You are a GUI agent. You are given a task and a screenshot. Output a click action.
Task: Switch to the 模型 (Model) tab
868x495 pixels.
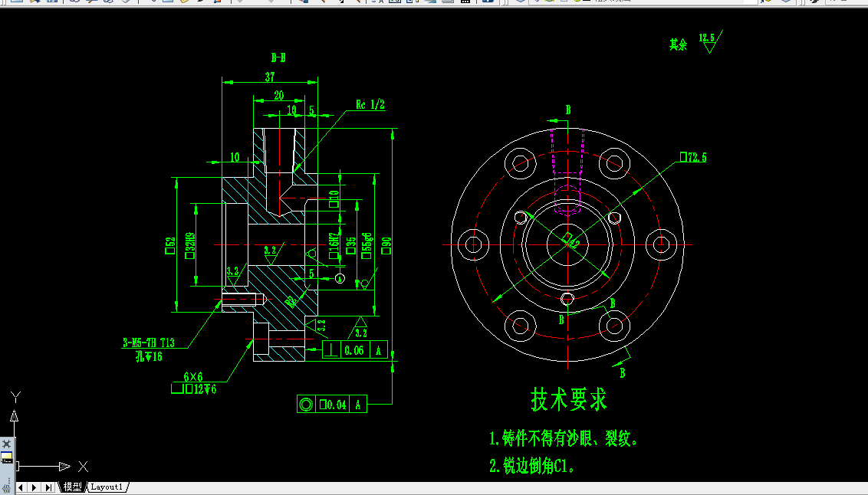73,487
